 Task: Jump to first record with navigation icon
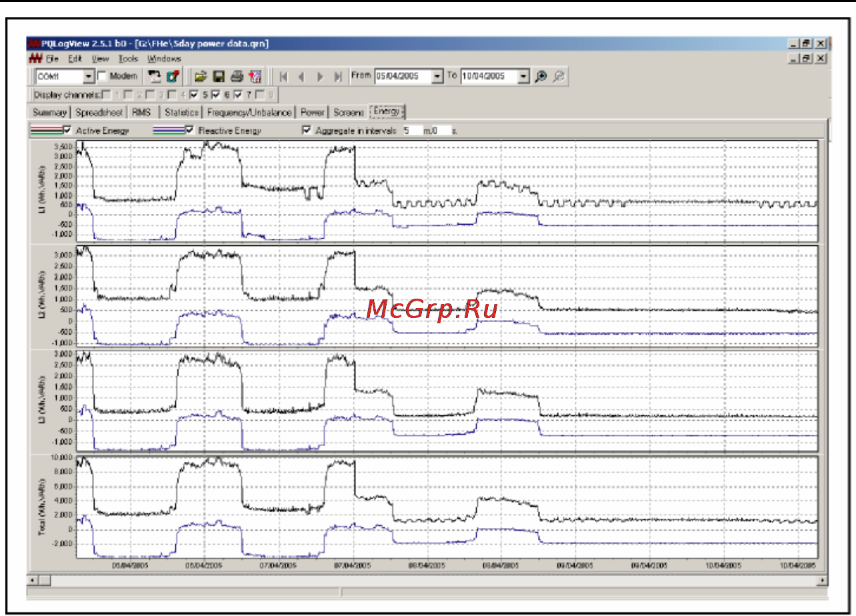pos(283,76)
